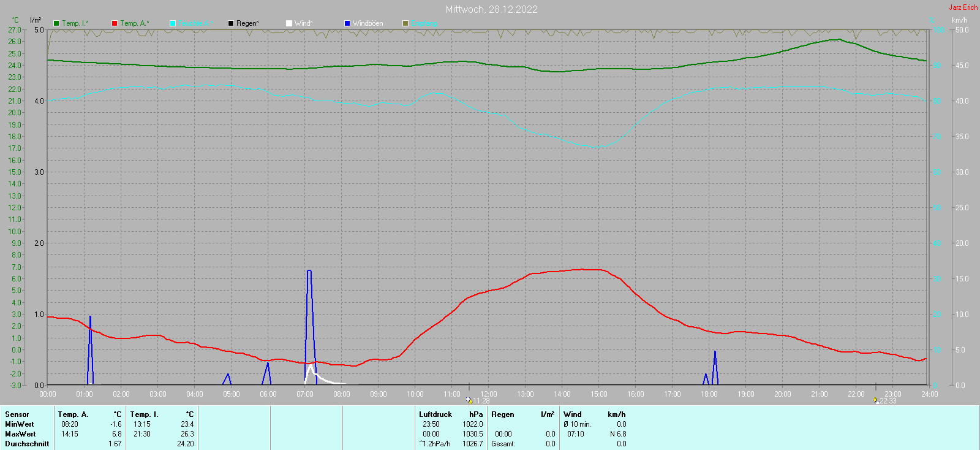Viewport: 980px width, 450px height.
Task: Click the green Temp. I. legend swatch
Action: click(56, 23)
